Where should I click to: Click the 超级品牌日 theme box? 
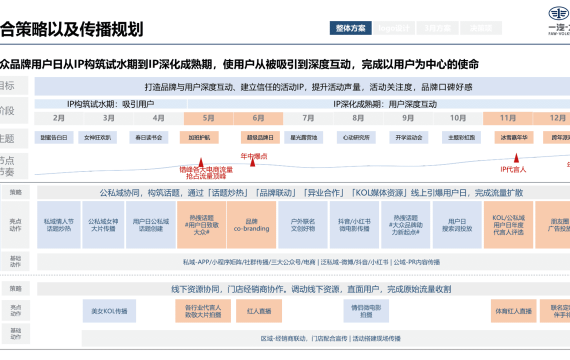coord(260,137)
